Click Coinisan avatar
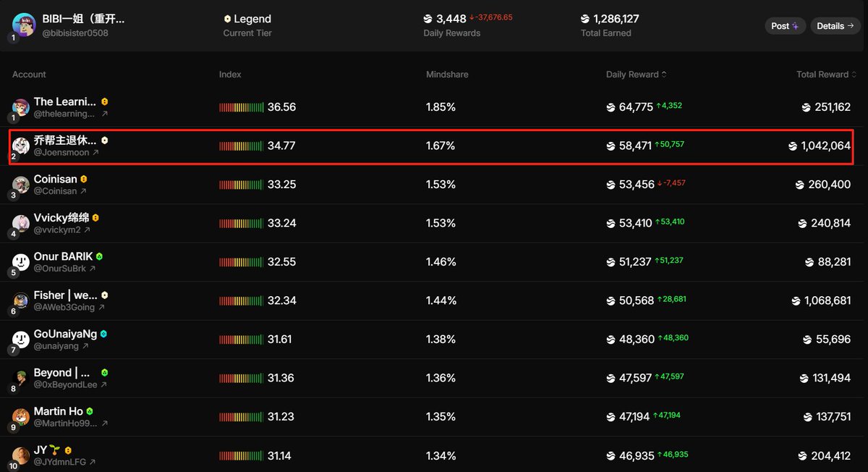Image resolution: width=868 pixels, height=472 pixels. pyautogui.click(x=21, y=185)
